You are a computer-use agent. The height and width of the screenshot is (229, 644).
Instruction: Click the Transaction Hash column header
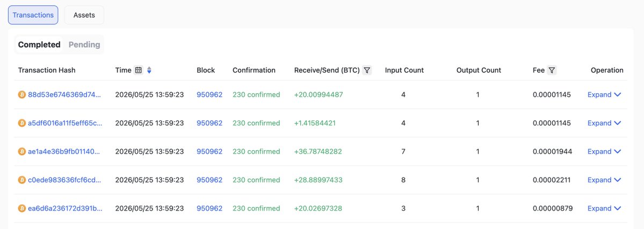pos(47,70)
